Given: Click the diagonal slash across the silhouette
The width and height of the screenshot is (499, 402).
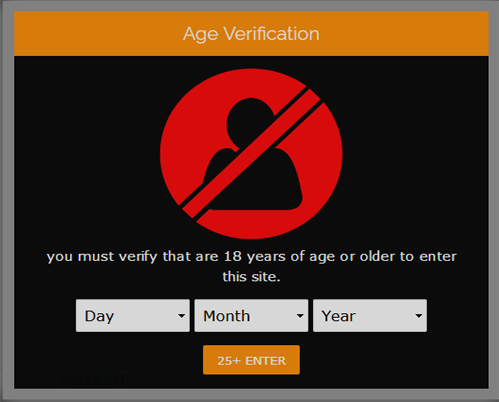Looking at the screenshot, I should tap(252, 153).
